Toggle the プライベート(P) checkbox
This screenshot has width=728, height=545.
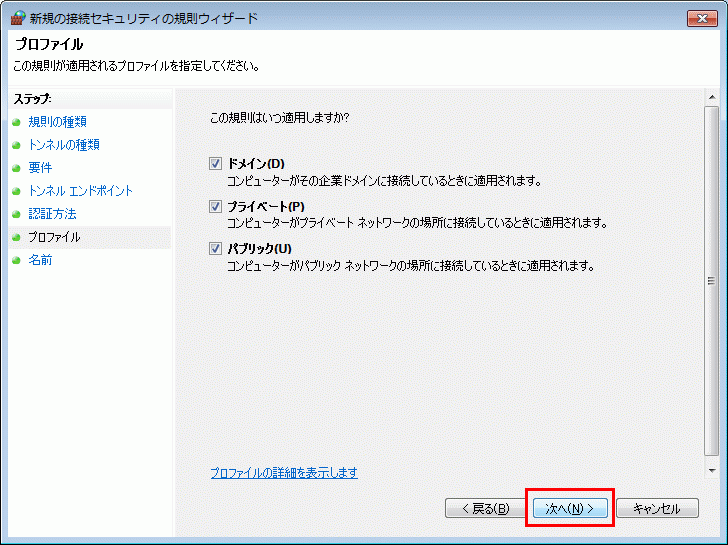click(215, 206)
